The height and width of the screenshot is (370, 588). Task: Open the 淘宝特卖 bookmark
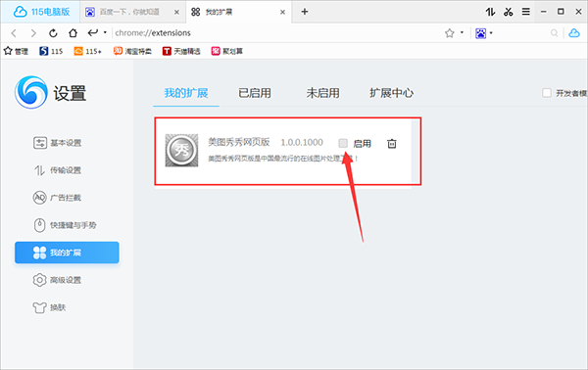(x=132, y=51)
